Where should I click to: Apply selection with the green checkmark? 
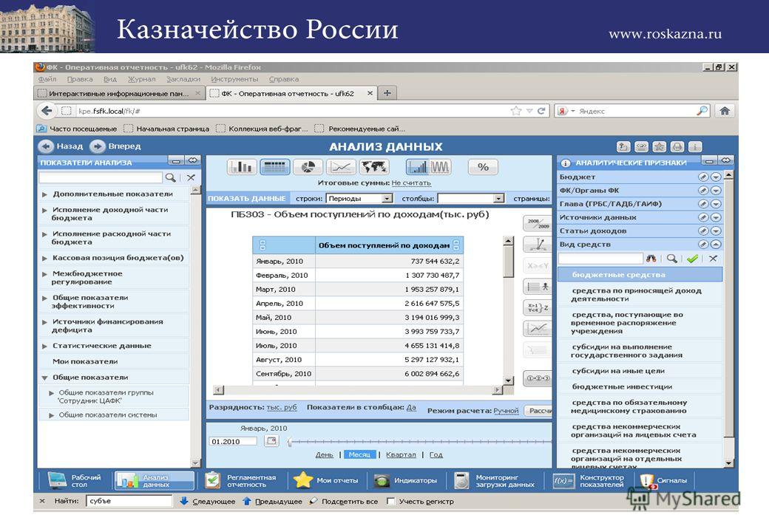tap(692, 258)
